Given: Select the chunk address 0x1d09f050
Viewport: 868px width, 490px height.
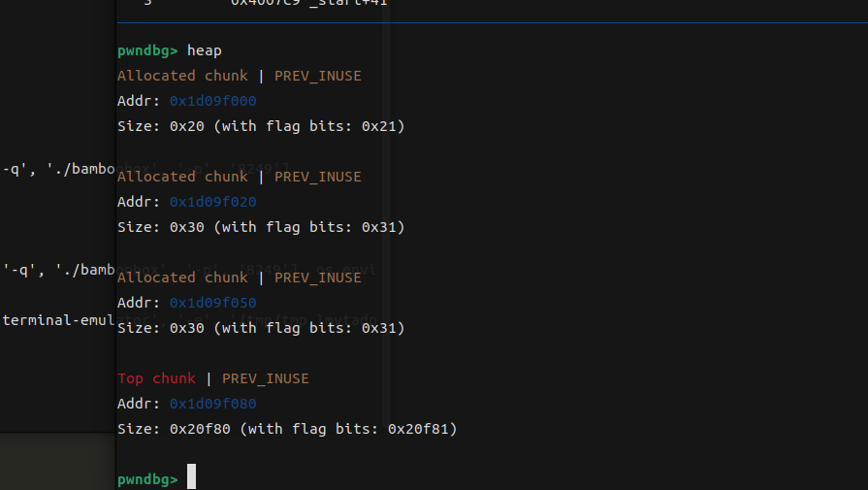Looking at the screenshot, I should (212, 303).
